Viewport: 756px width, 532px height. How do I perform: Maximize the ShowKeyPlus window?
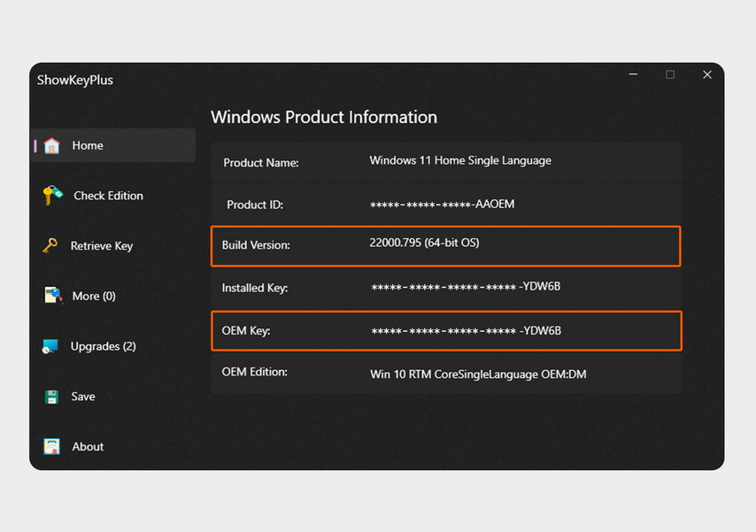pyautogui.click(x=670, y=74)
